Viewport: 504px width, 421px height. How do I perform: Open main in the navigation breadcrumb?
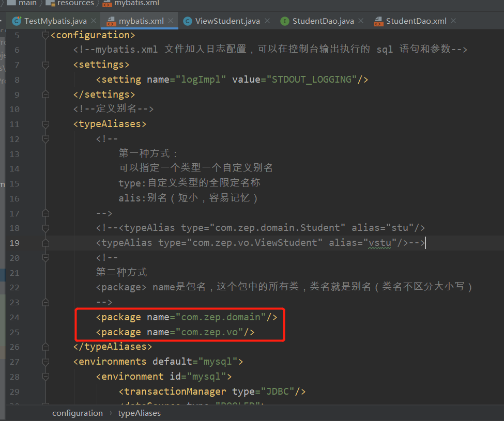coord(27,3)
